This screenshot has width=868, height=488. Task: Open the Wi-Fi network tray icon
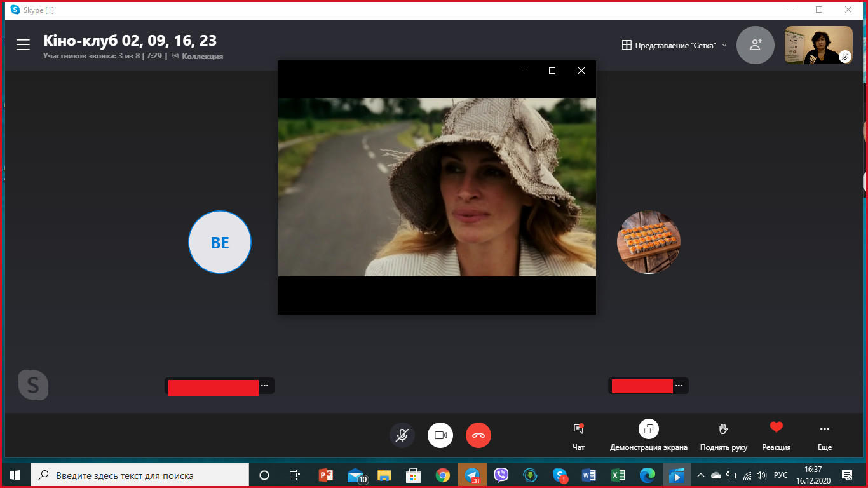point(747,475)
